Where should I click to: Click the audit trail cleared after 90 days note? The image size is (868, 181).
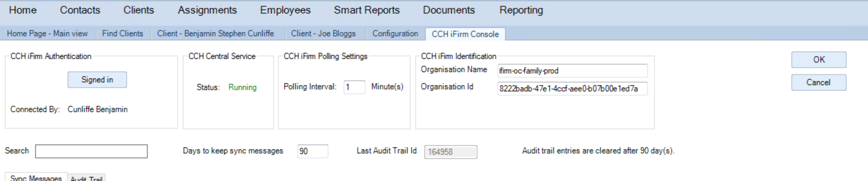[598, 151]
